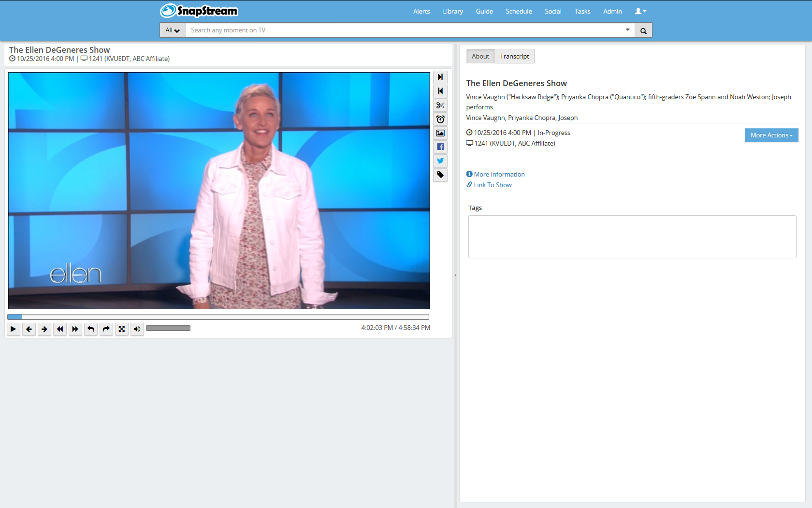Go to the Guide page
This screenshot has width=812, height=508.
click(484, 11)
